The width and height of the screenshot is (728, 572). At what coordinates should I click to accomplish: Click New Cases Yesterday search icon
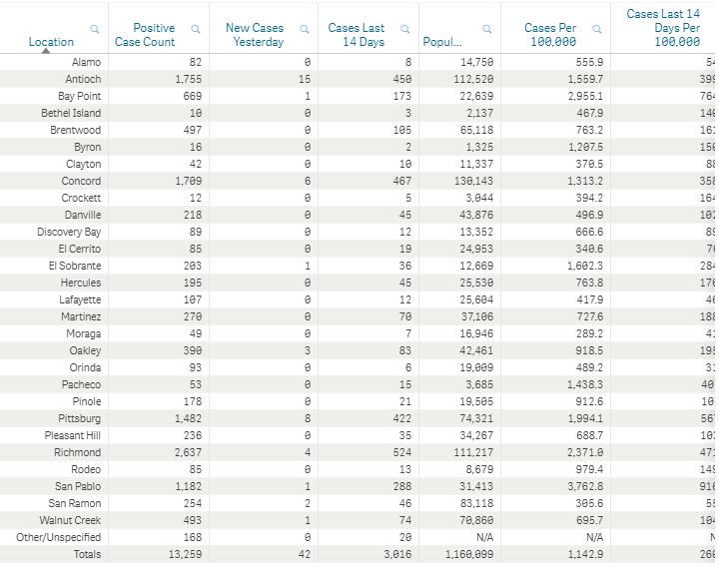pos(305,29)
